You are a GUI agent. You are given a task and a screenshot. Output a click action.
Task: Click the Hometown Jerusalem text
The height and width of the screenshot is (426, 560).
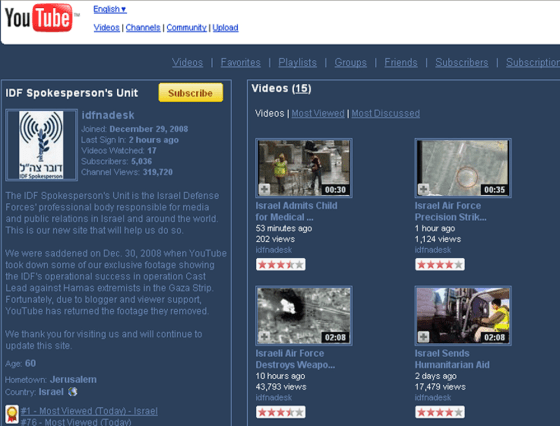click(51, 380)
